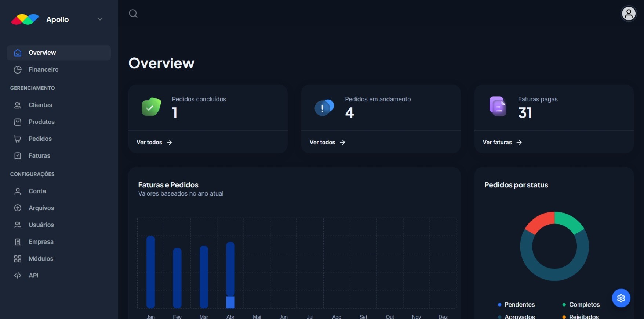Screen dimensions: 644x319
Task: Go to Financeiro in the sidebar
Action: coord(43,69)
